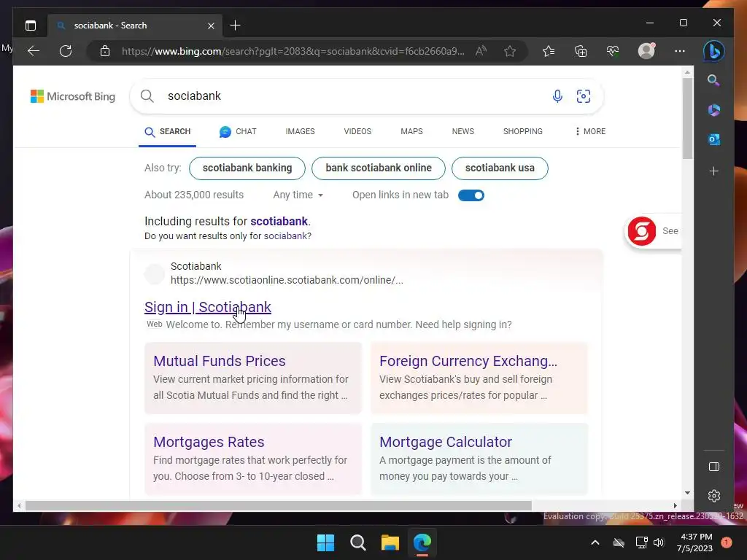
Task: Open the Settings and more ellipsis menu
Action: click(680, 51)
